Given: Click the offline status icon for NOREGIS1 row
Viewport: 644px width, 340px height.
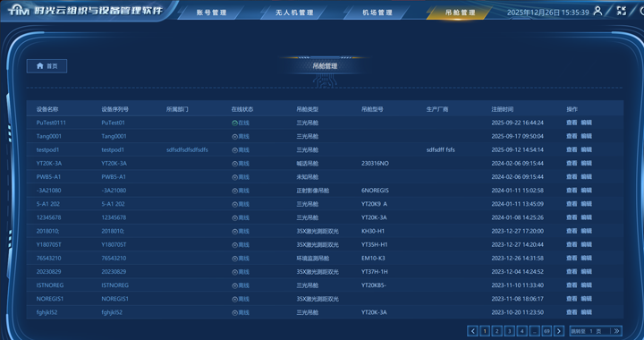Looking at the screenshot, I should pyautogui.click(x=234, y=299).
